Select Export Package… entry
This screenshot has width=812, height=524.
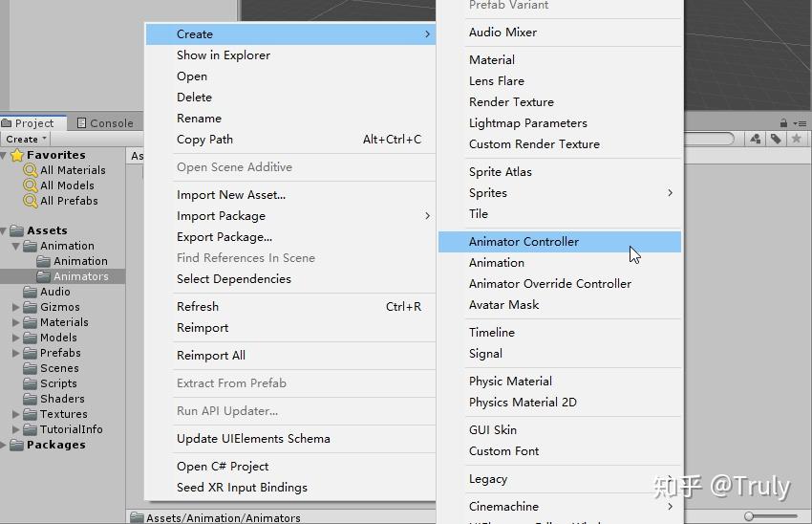(290, 237)
